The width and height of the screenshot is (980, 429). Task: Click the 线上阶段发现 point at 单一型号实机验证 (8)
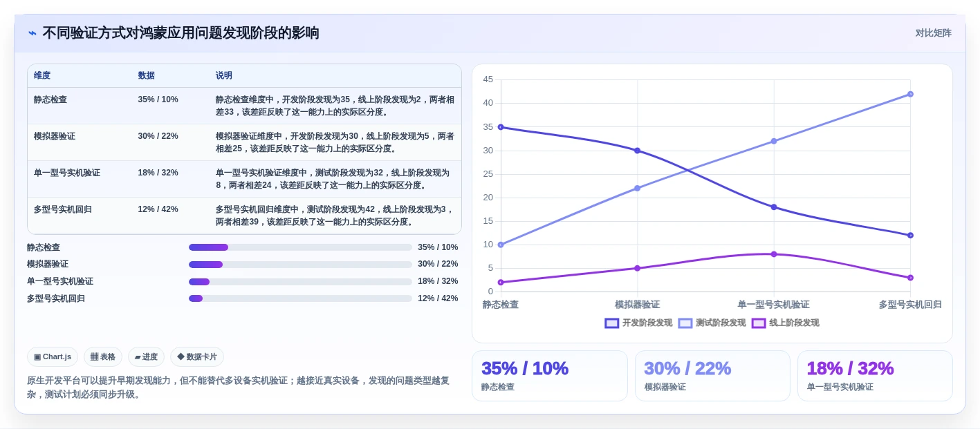(x=774, y=254)
